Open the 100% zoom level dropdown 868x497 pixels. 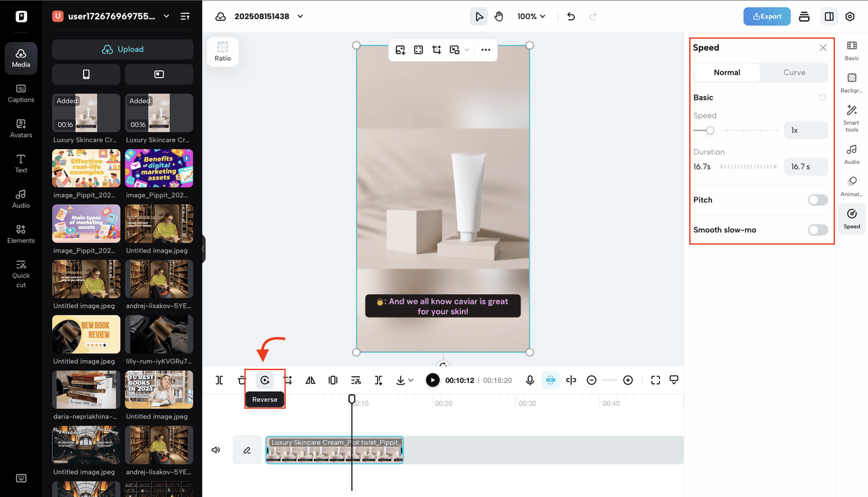(x=531, y=16)
